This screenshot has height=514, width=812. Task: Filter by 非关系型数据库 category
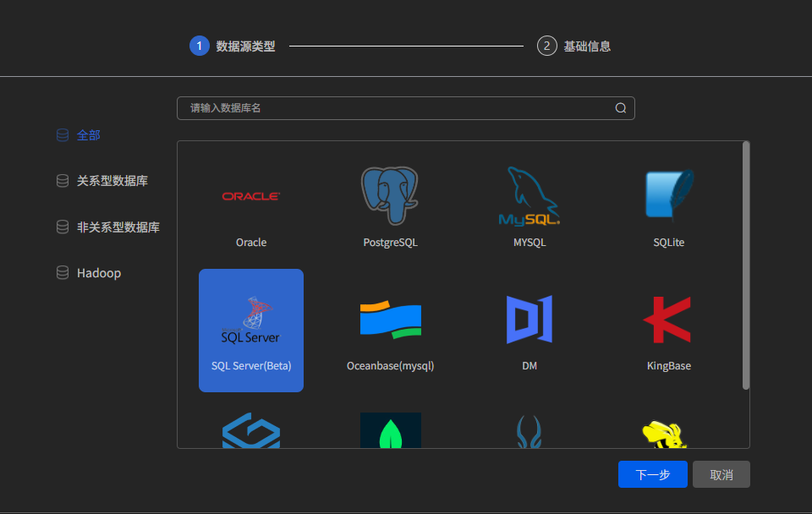click(118, 227)
